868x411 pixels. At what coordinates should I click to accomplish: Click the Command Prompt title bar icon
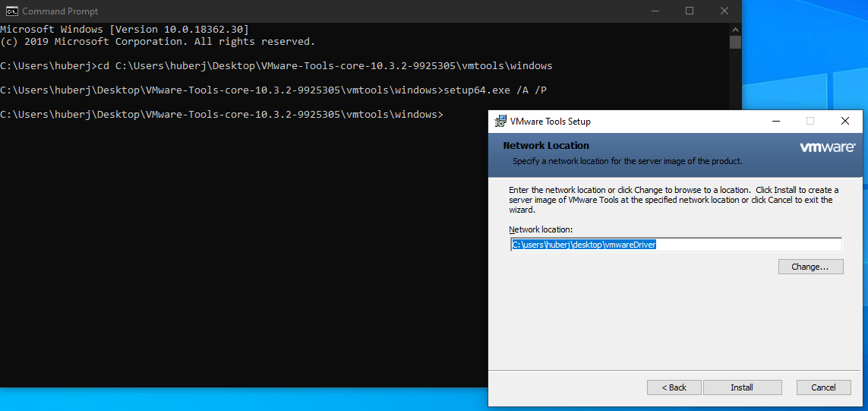pyautogui.click(x=11, y=11)
